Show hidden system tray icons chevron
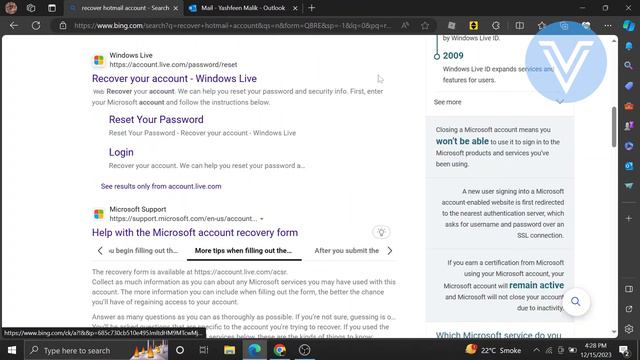This screenshot has height=360, width=640. (x=536, y=350)
